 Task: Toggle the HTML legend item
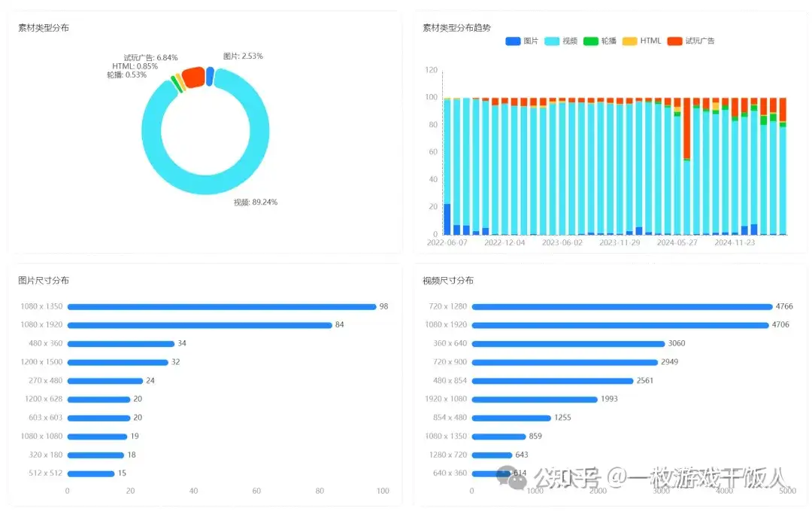(x=641, y=41)
